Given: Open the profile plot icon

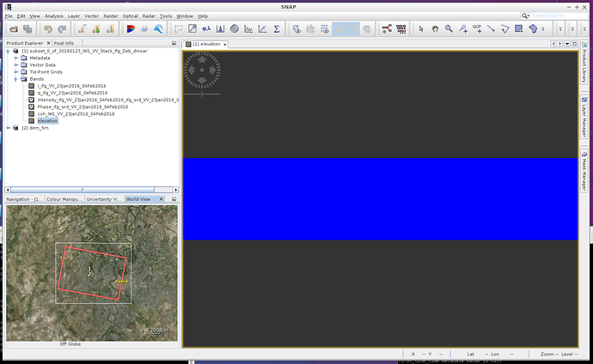Looking at the screenshot, I should coord(248,28).
